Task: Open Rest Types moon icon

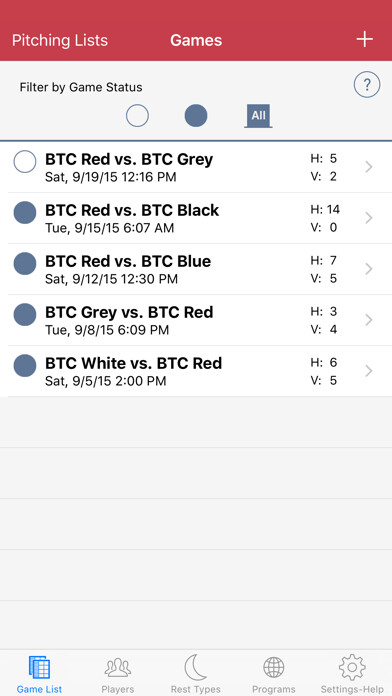Action: click(195, 667)
